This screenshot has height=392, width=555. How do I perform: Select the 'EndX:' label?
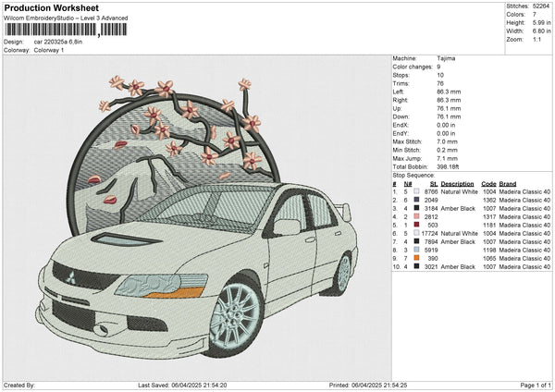(401, 125)
